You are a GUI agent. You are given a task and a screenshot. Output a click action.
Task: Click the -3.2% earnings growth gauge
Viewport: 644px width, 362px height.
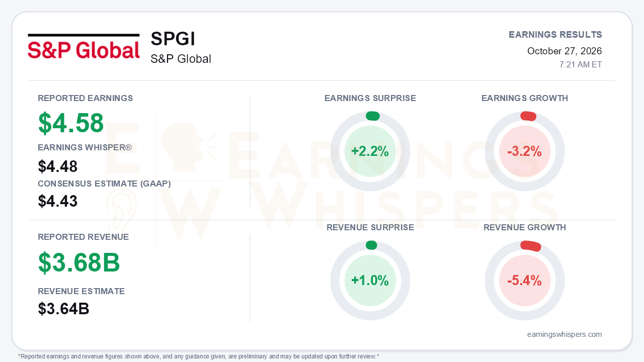pos(525,151)
